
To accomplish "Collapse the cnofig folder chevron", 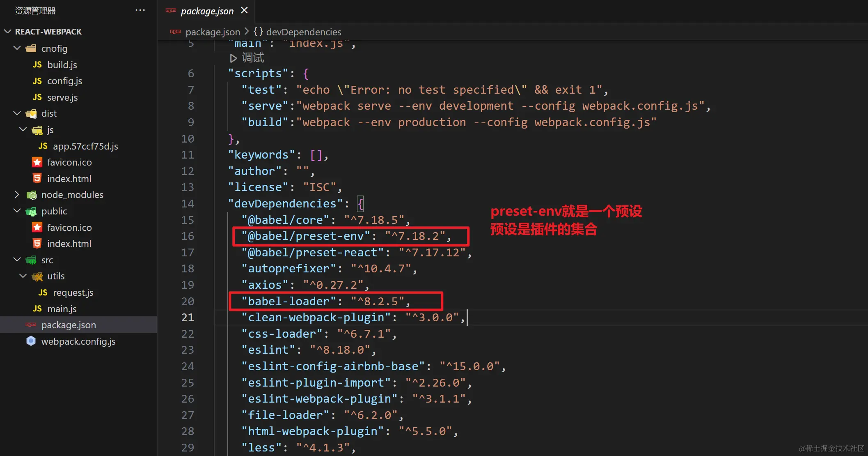I will pos(17,48).
